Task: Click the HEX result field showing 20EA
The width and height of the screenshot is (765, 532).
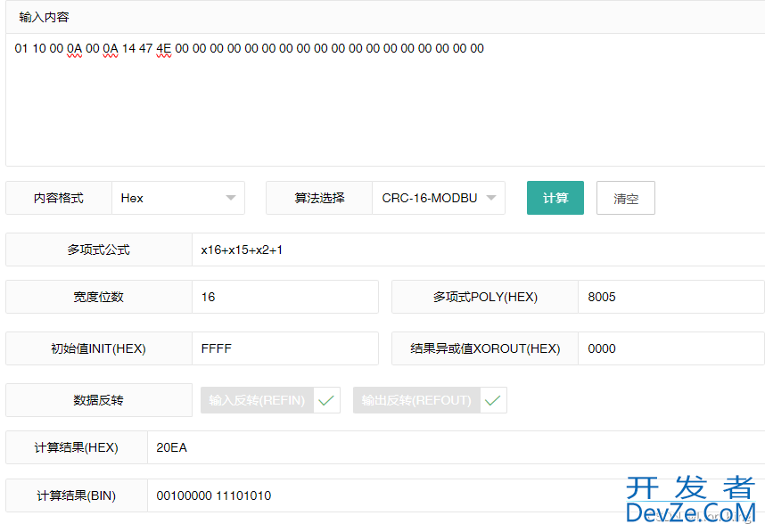Action: point(456,447)
